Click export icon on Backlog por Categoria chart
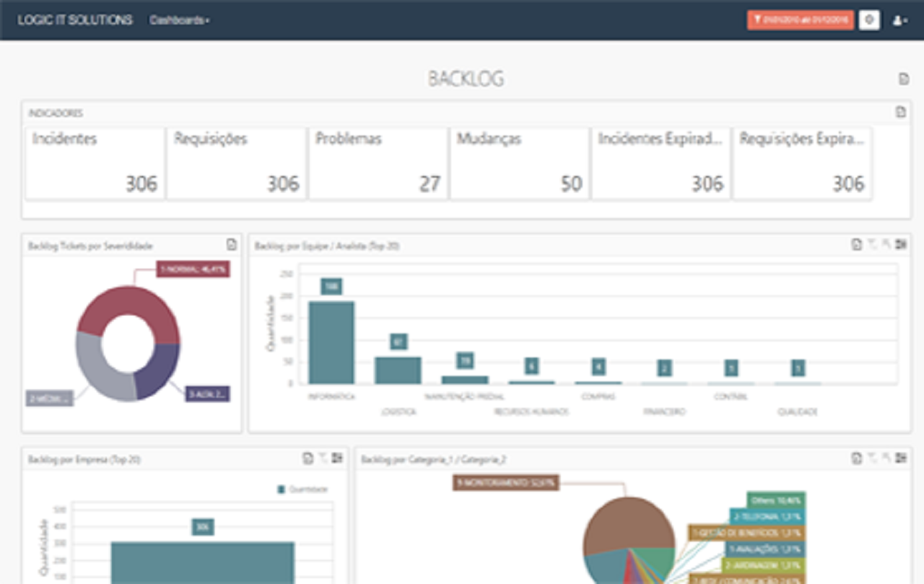 (x=857, y=458)
